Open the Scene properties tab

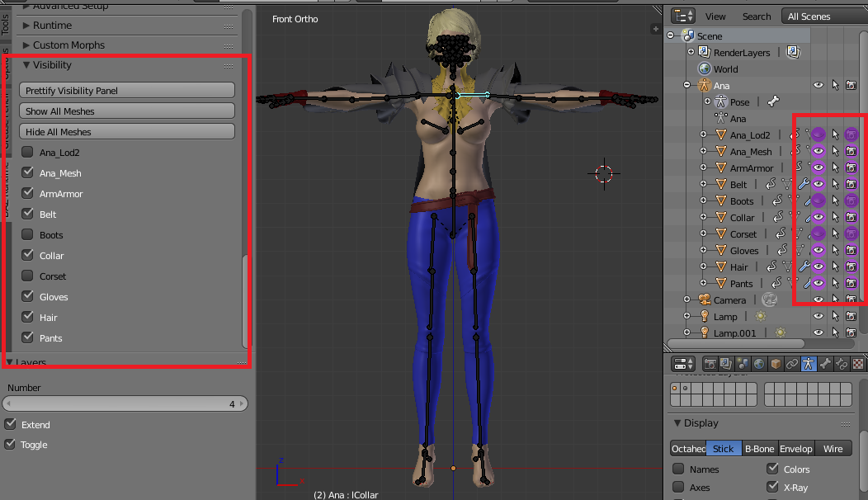[743, 364]
